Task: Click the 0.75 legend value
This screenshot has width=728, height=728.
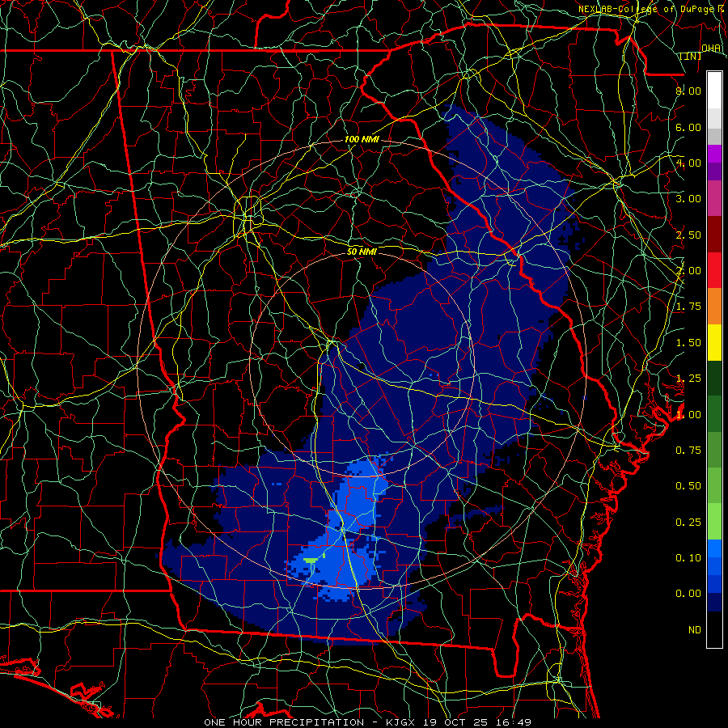Action: (x=688, y=451)
